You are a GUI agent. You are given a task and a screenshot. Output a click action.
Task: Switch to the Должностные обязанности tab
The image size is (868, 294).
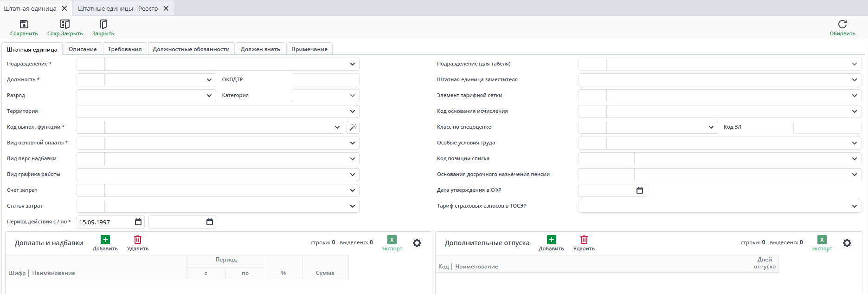191,49
